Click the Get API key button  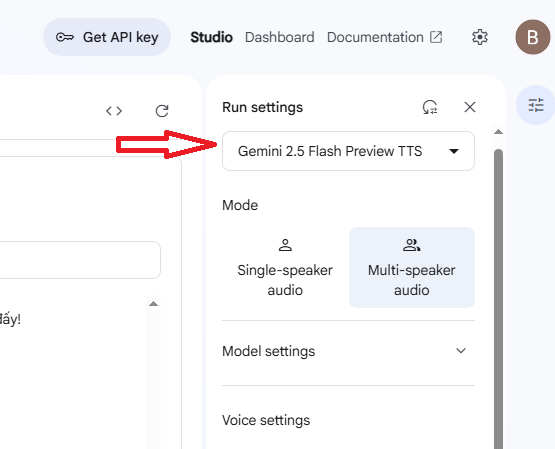pyautogui.click(x=107, y=37)
